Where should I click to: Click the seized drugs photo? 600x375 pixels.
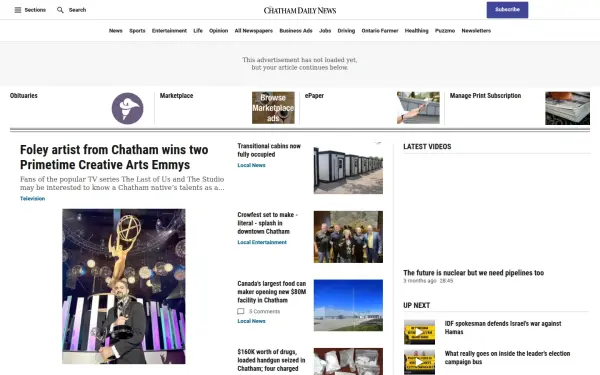click(x=348, y=362)
